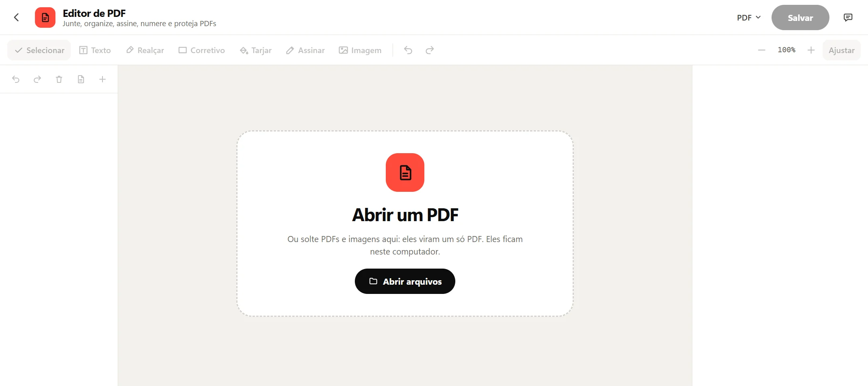Viewport: 868px width, 386px height.
Task: Choose the Imagem insert tool
Action: (360, 50)
